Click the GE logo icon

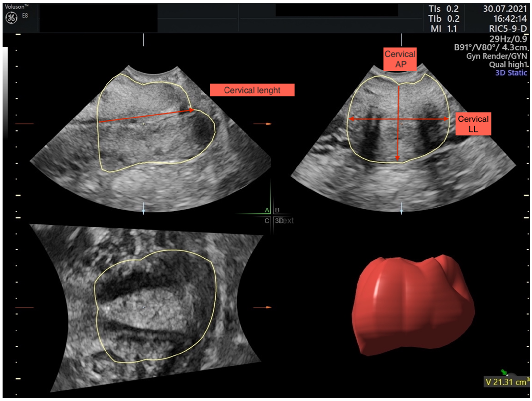[x=11, y=18]
